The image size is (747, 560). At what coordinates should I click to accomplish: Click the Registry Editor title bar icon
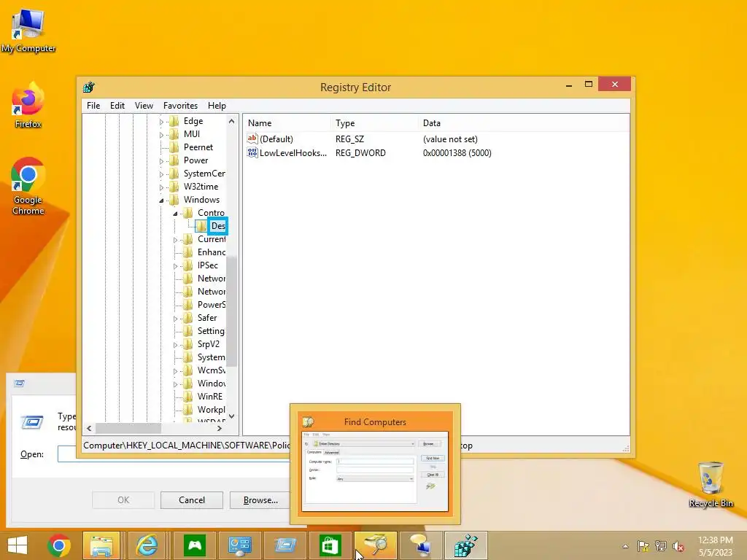88,87
